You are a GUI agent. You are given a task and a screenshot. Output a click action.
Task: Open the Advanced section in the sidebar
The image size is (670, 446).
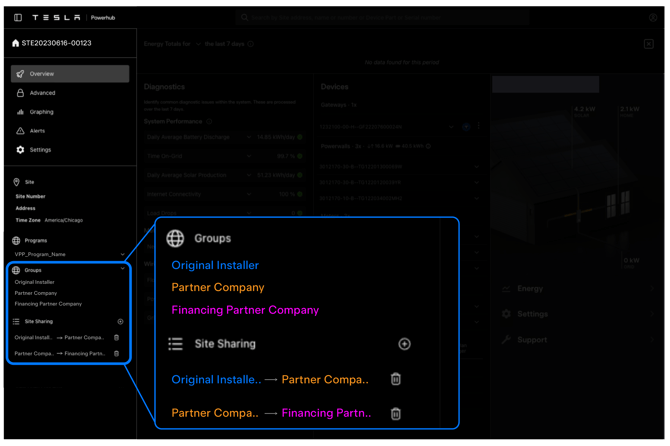tap(42, 93)
